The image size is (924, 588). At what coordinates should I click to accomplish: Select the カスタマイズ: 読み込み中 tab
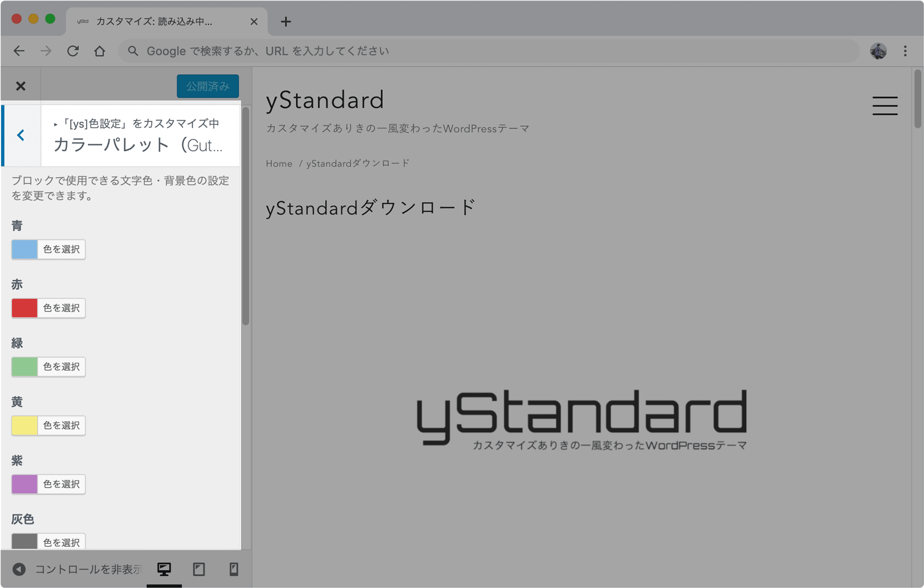[x=166, y=22]
